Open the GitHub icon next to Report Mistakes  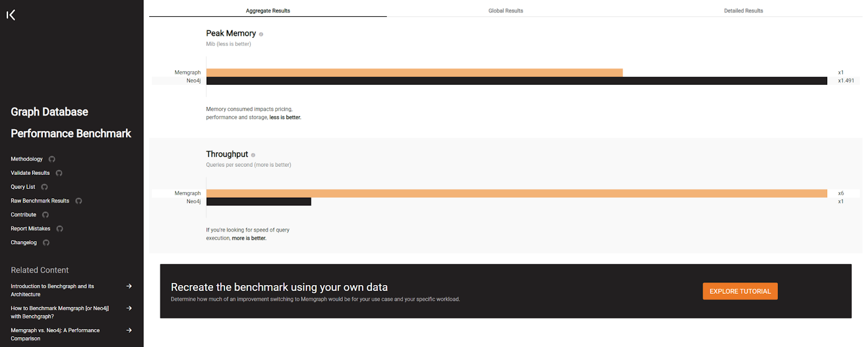60,229
